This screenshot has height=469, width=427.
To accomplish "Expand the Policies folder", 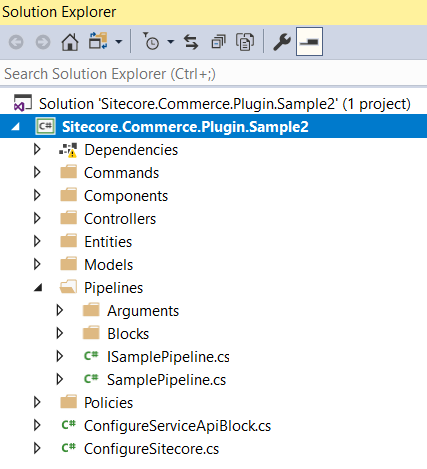I will [x=37, y=402].
